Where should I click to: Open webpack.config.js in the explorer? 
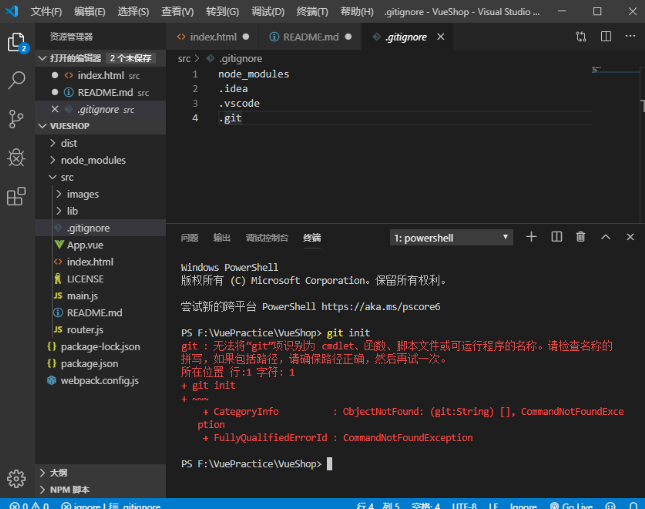100,381
